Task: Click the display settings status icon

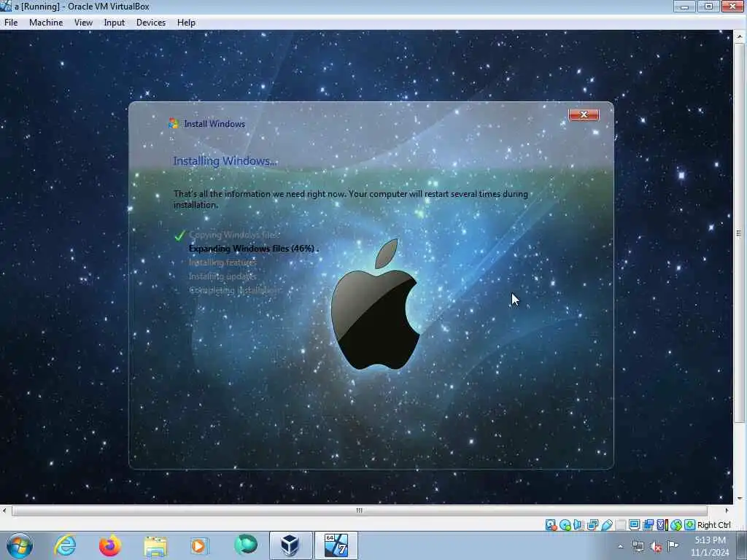Action: tap(634, 525)
